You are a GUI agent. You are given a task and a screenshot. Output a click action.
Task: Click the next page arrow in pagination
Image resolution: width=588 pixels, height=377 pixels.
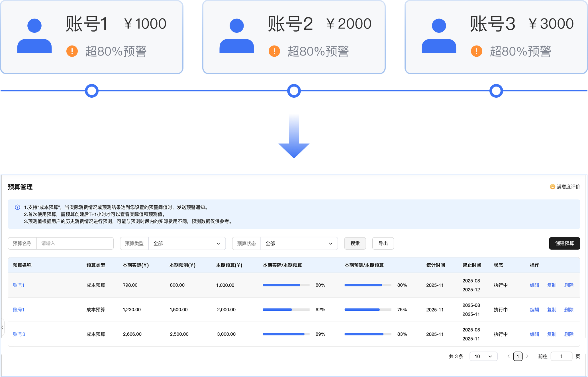click(527, 356)
